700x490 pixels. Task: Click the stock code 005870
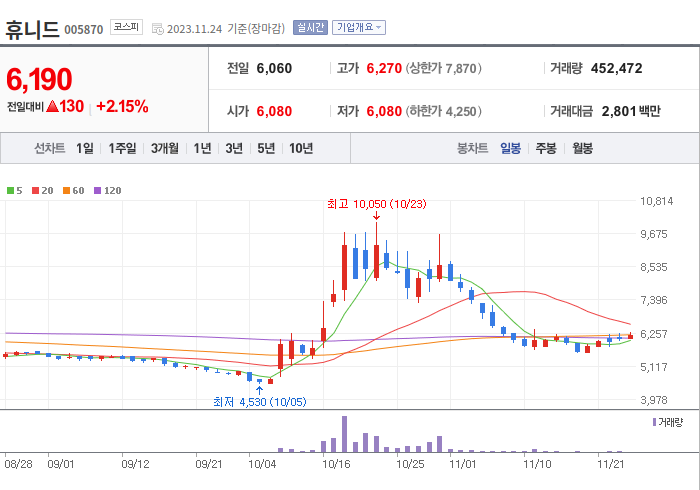(83, 30)
